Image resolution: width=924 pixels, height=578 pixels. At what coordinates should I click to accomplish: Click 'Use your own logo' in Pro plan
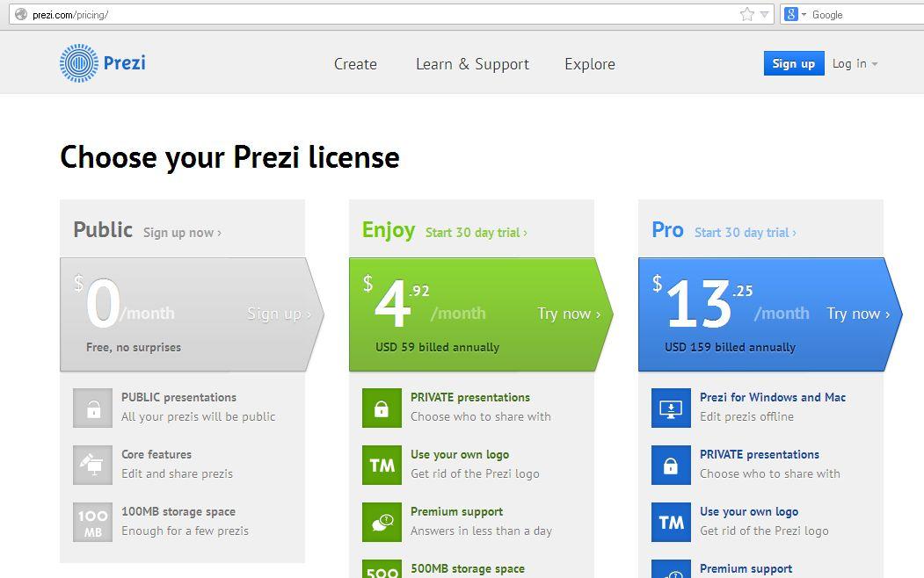[749, 511]
